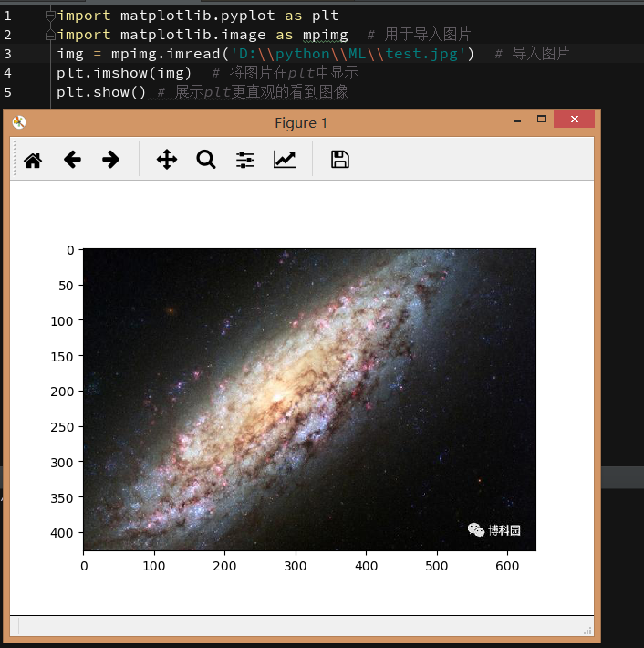Click the 'D:\\python\\ML\\test.jpg' string

(348, 54)
